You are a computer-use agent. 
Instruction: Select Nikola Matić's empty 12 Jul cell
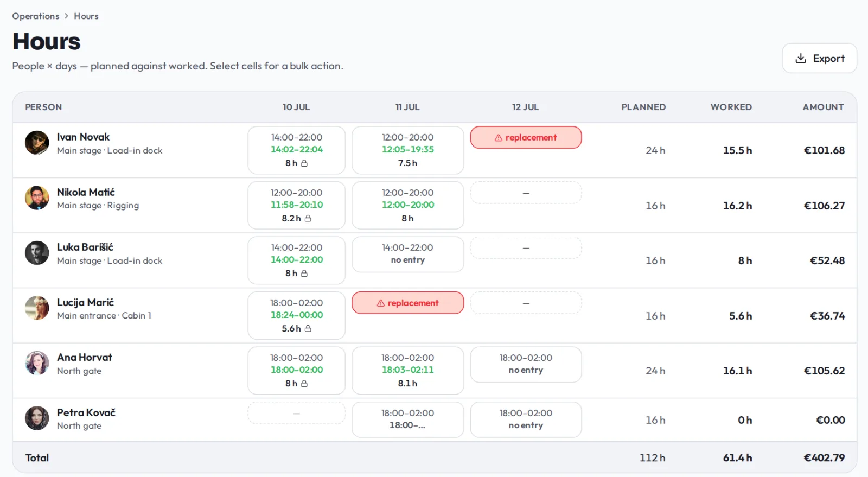pyautogui.click(x=526, y=193)
